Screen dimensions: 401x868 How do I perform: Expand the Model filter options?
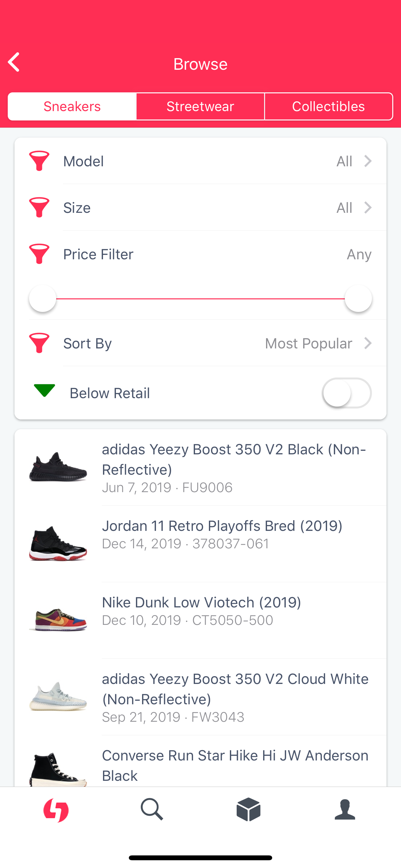(x=368, y=161)
